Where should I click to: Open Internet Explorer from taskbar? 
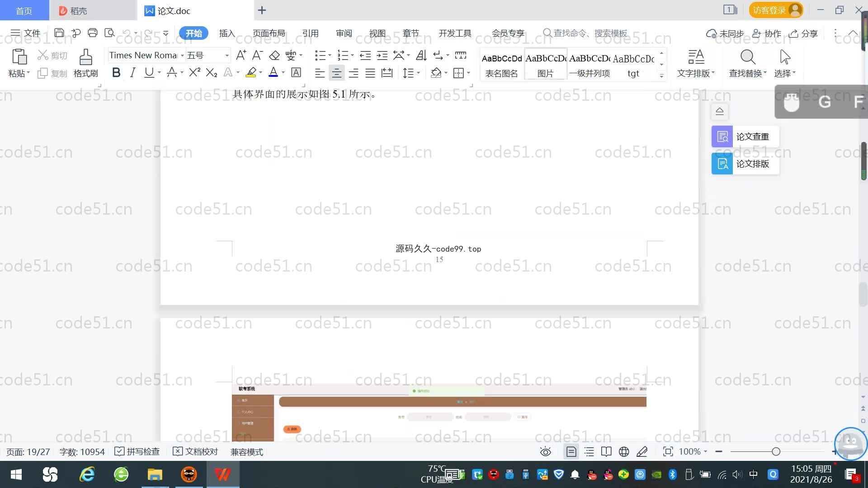(x=87, y=474)
